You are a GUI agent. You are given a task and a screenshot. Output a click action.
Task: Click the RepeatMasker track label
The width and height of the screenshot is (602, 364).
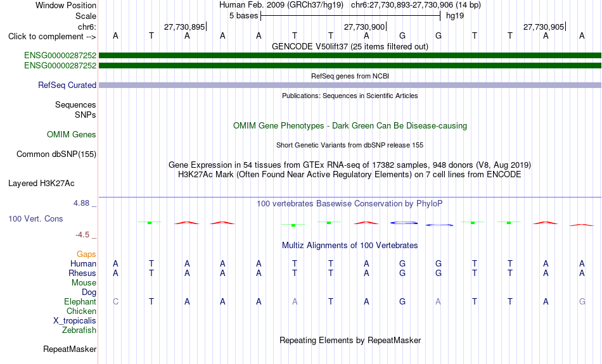click(70, 349)
